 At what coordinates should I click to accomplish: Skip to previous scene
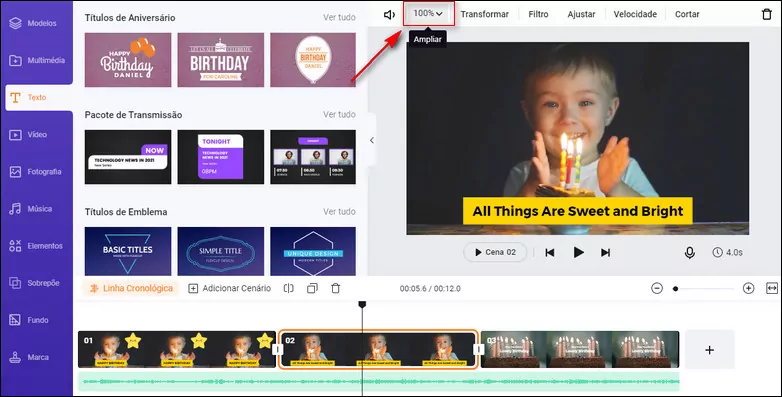pos(550,253)
